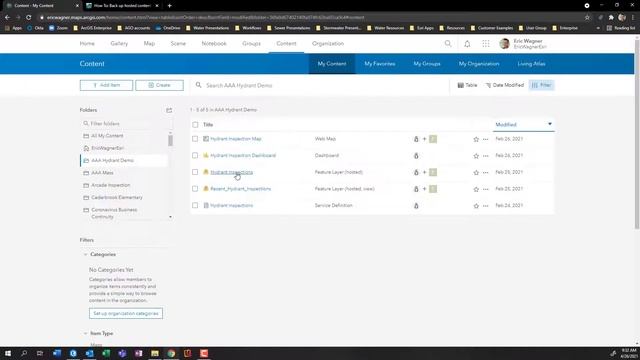Viewport: 640px width, 360px height.
Task: Toggle the Filter panel button
Action: click(x=542, y=85)
